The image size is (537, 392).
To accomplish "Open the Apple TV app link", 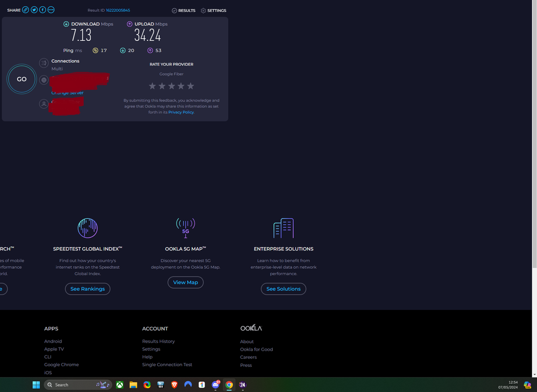I will click(x=54, y=349).
